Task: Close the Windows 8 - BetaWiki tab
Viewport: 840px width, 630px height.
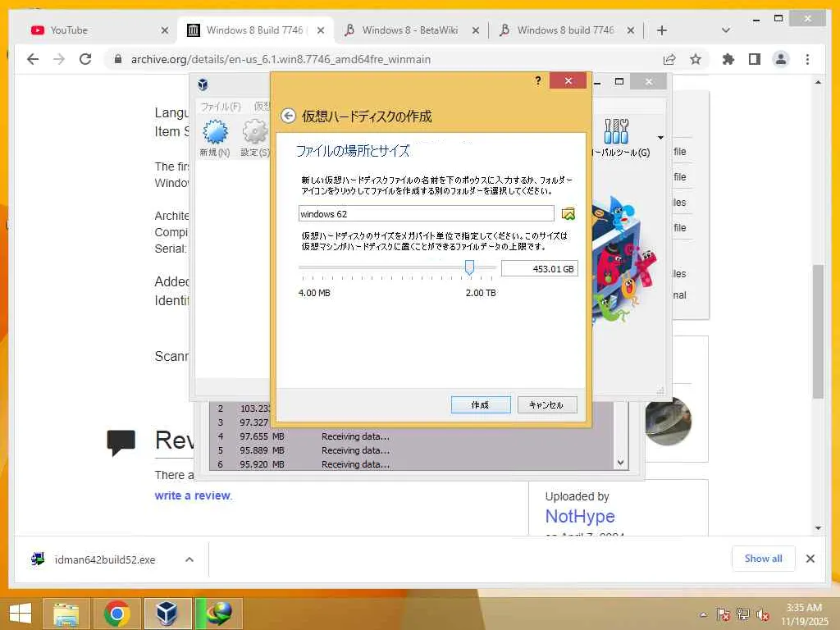Action: tap(475, 30)
